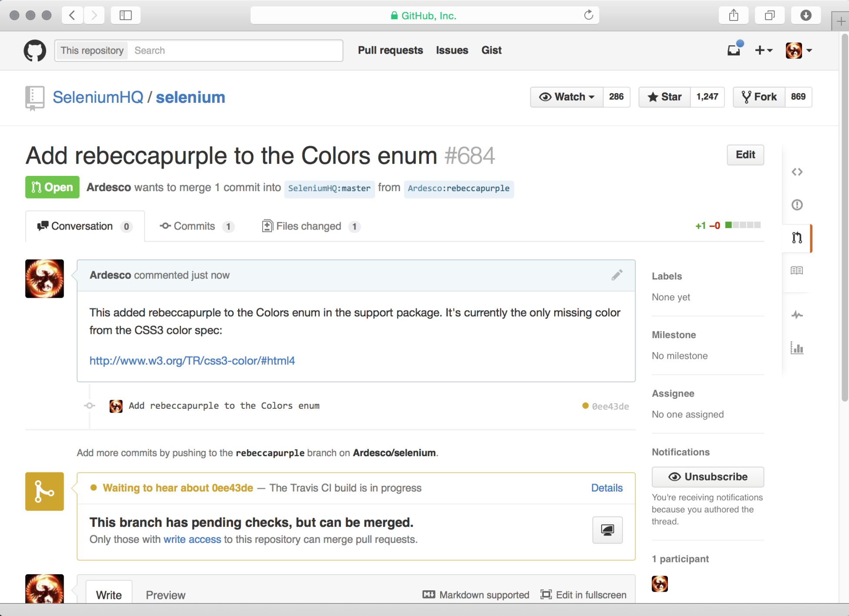Image resolution: width=849 pixels, height=616 pixels.
Task: Click the Safari address bar showing GitHub, Inc.
Action: (424, 16)
